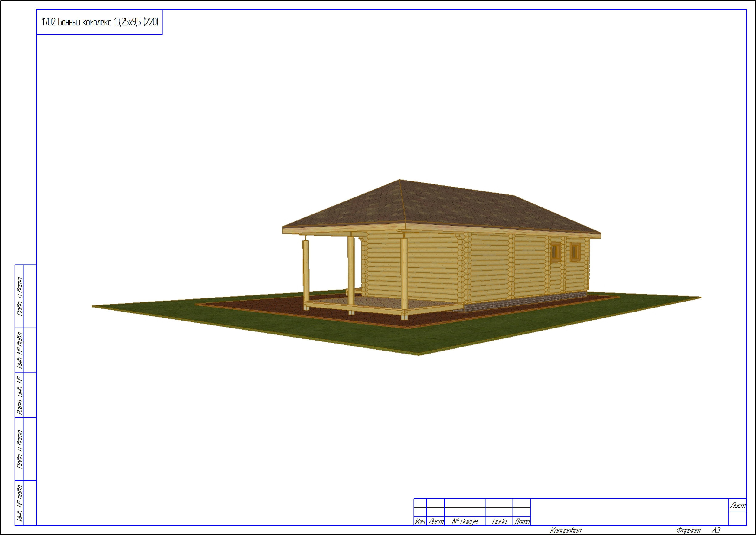Select the 'Подп.' cell in title block
The image size is (756, 535).
coord(499,522)
